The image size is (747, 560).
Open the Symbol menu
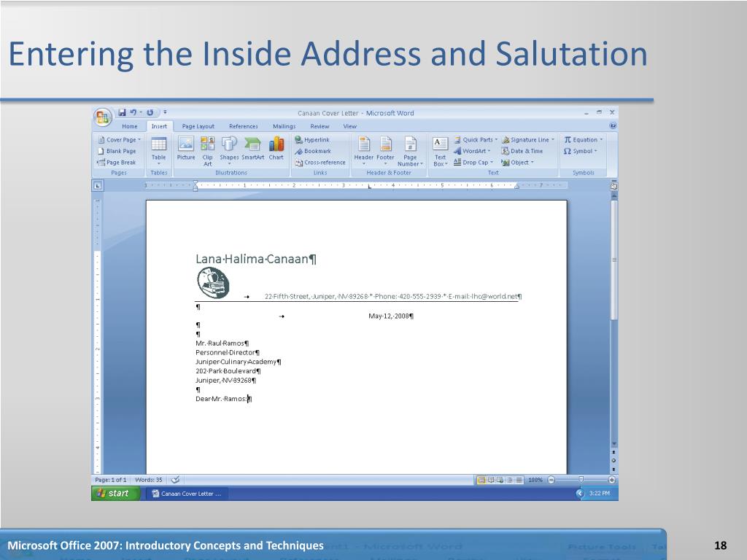(x=580, y=151)
